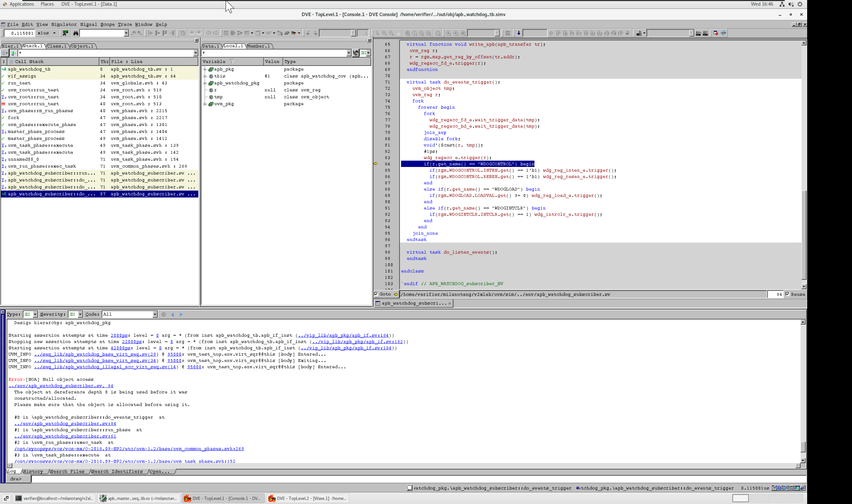852x504 pixels.
Task: Expand the uvm_pkg variable node
Action: 205,104
